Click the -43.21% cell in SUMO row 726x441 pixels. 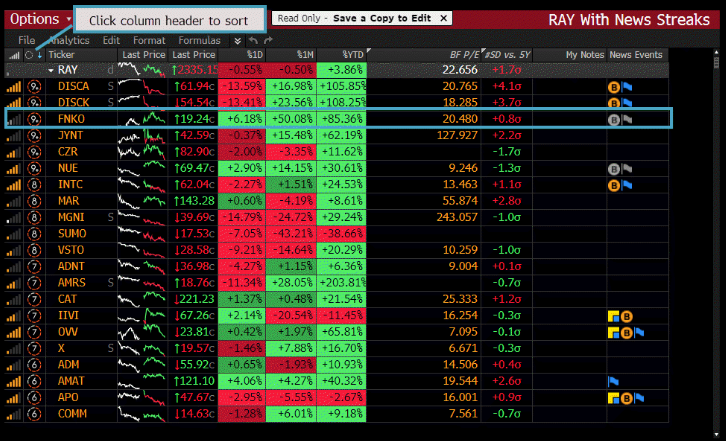click(x=291, y=233)
